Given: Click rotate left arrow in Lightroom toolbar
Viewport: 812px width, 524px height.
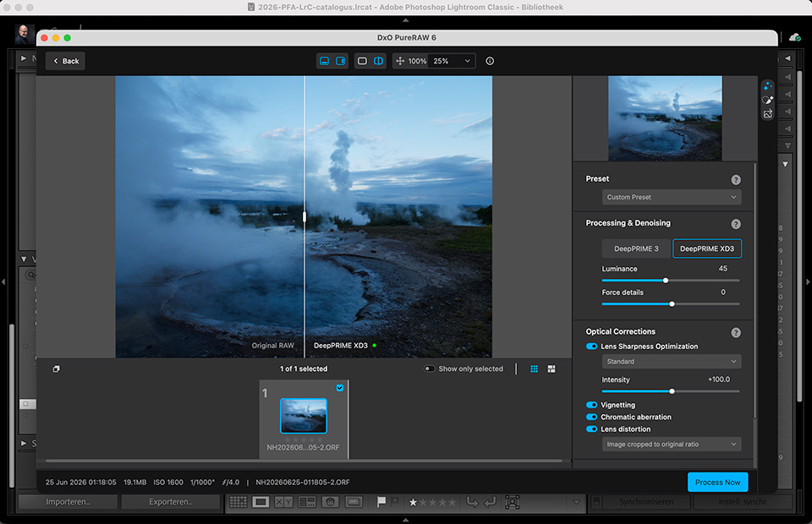Looking at the screenshot, I should click(x=472, y=502).
